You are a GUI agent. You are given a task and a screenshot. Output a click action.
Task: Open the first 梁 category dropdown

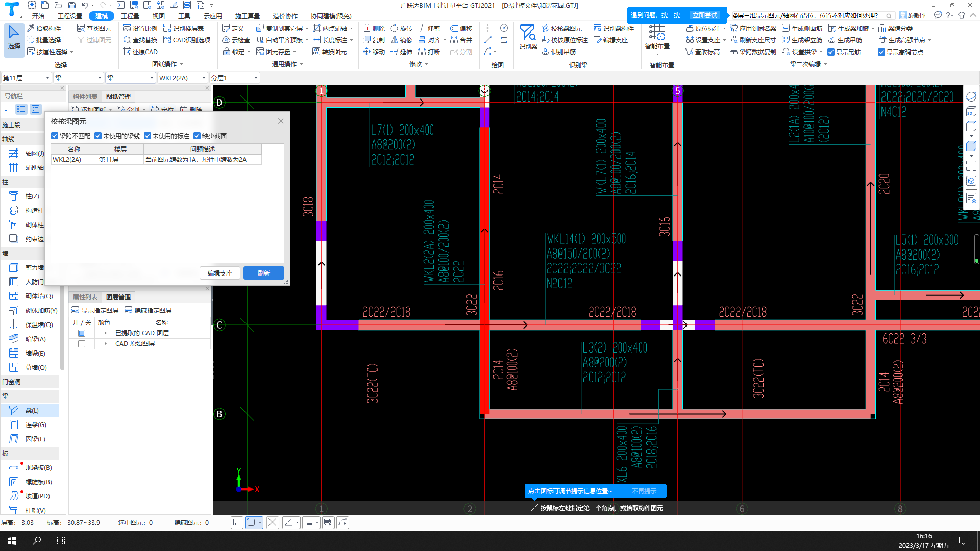click(78, 78)
